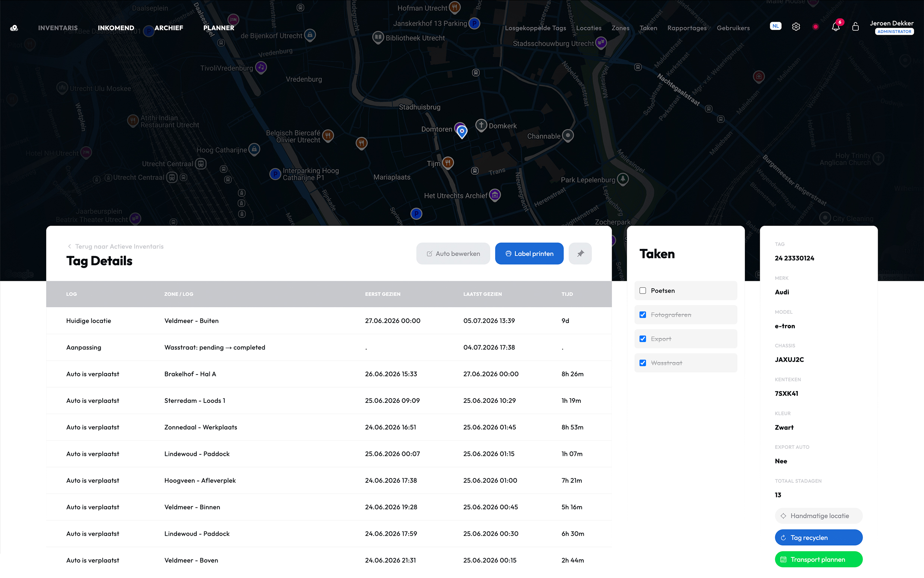The height and width of the screenshot is (578, 924).
Task: Click the LAATST GEZIEN column header
Action: click(483, 294)
